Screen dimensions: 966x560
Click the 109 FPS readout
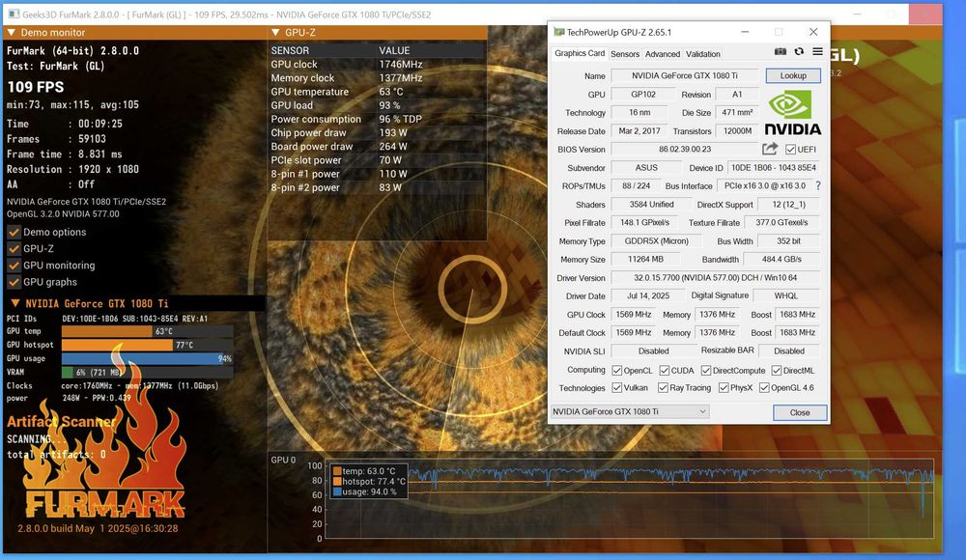click(x=35, y=87)
